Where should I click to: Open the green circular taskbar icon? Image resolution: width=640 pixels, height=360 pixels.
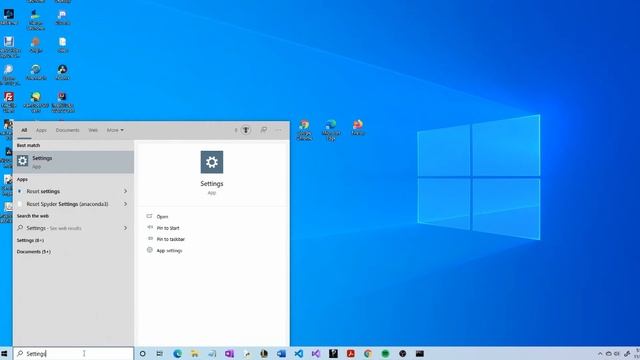pos(385,353)
